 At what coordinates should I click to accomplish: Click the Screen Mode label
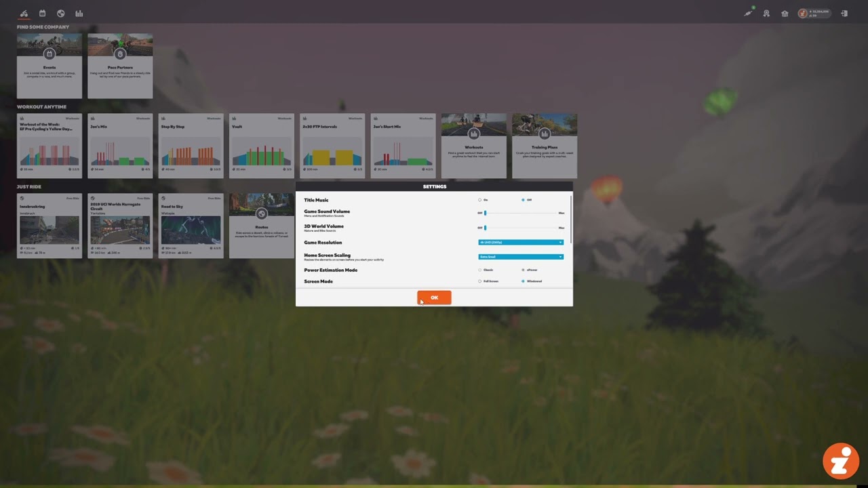318,281
